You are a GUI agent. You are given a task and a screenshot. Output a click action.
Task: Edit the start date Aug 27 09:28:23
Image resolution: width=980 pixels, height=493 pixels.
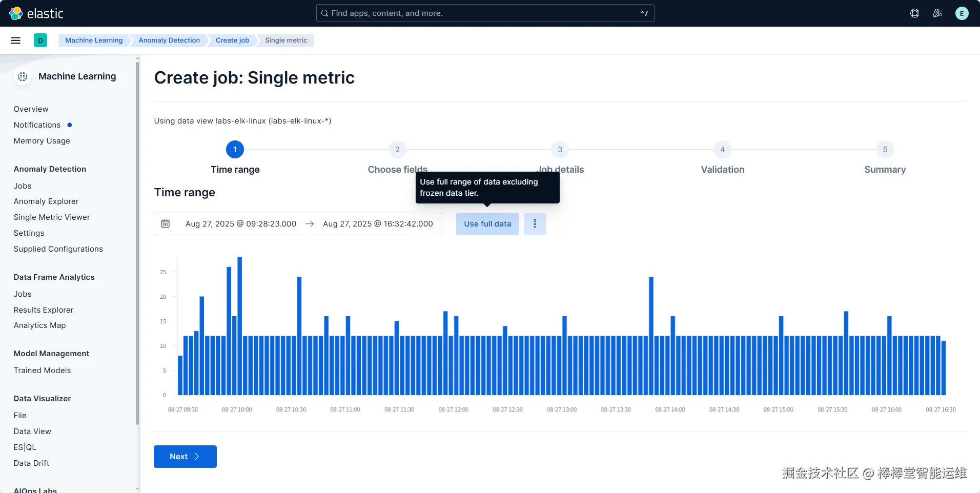point(241,224)
